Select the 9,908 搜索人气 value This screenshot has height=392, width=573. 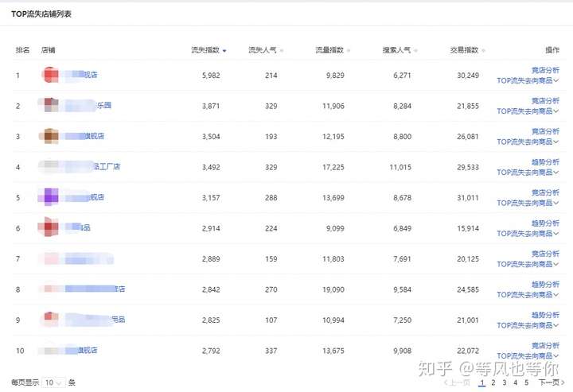[x=403, y=351]
